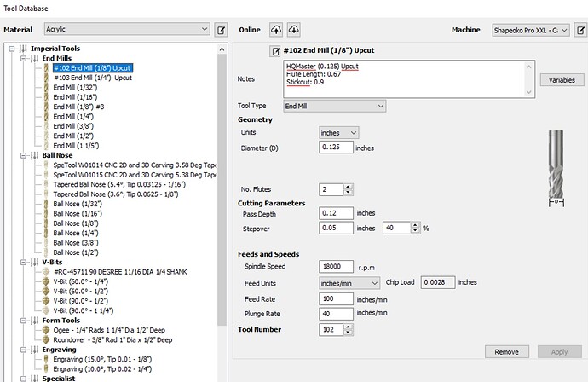The width and height of the screenshot is (588, 382).
Task: Select Tapered Ball Nose (3.6°, Tip 0.0625)
Action: tap(116, 194)
